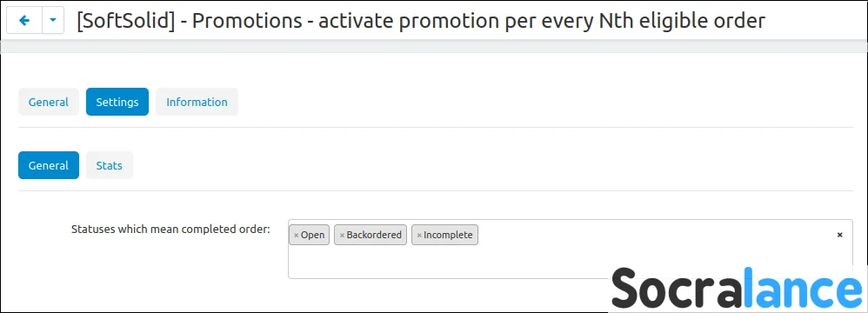This screenshot has height=313, width=868.
Task: Clear all selected statuses with the x
Action: pos(840,235)
